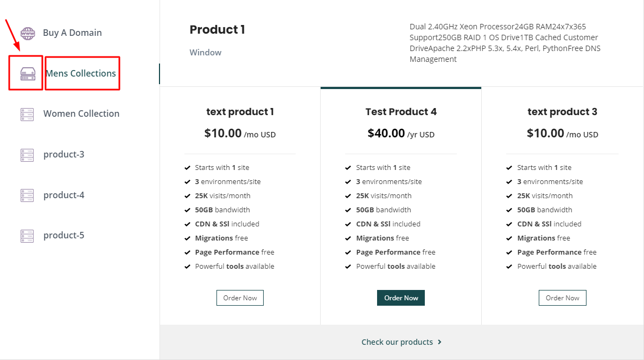
Task: Open the Buy A Domain tab
Action: [72, 33]
